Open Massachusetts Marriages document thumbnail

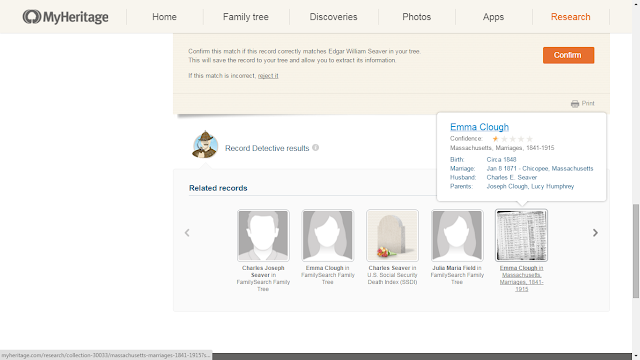pyautogui.click(x=521, y=236)
